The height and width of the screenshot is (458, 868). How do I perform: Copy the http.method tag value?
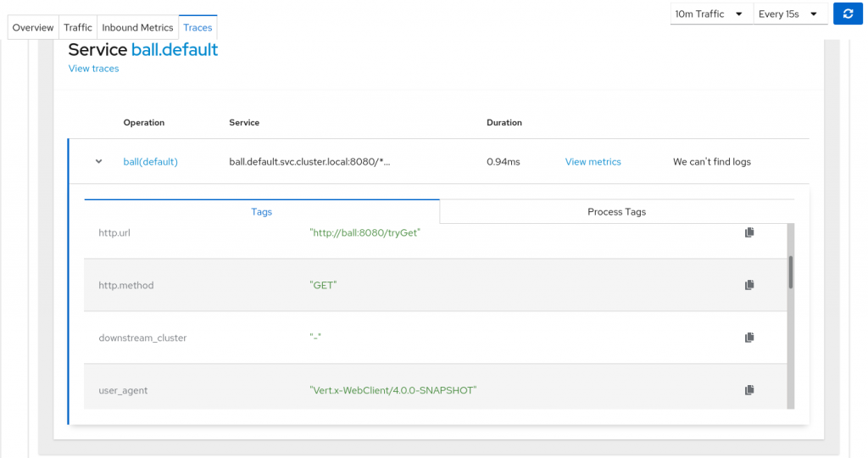(749, 285)
